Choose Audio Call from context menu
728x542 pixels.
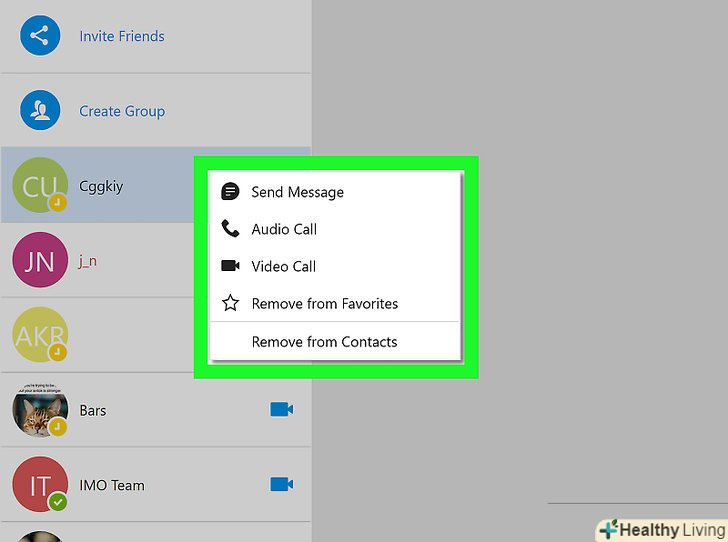pos(334,229)
